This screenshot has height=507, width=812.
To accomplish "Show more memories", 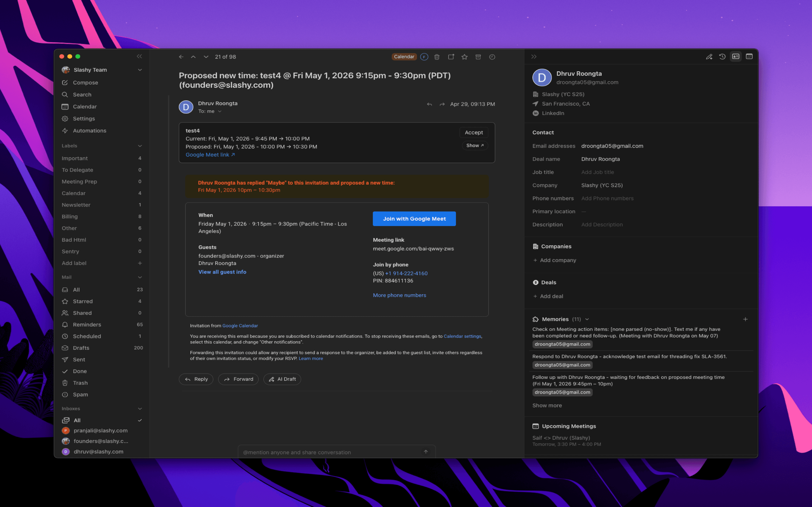I will (x=547, y=405).
